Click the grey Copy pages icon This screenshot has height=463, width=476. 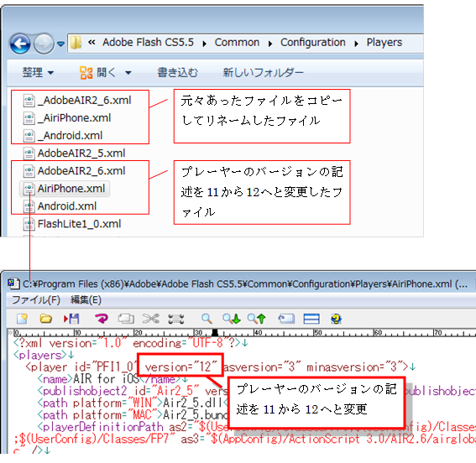(x=126, y=319)
